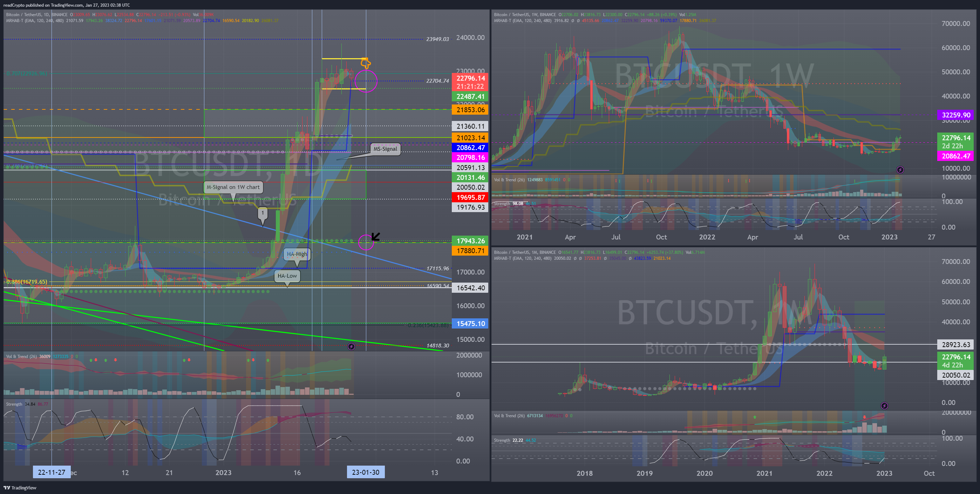The width and height of the screenshot is (980, 494).
Task: Click the blue 20862.47 label on 1D chart
Action: [470, 148]
